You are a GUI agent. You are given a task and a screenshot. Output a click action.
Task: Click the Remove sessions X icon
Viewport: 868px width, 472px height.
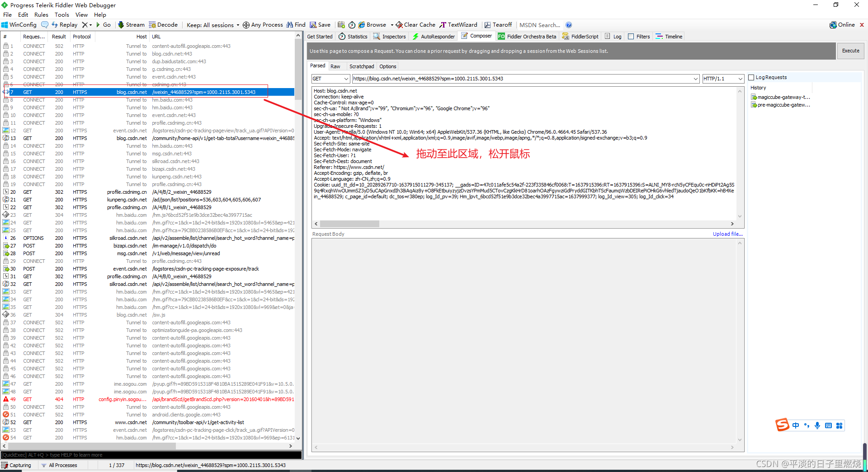coord(85,25)
